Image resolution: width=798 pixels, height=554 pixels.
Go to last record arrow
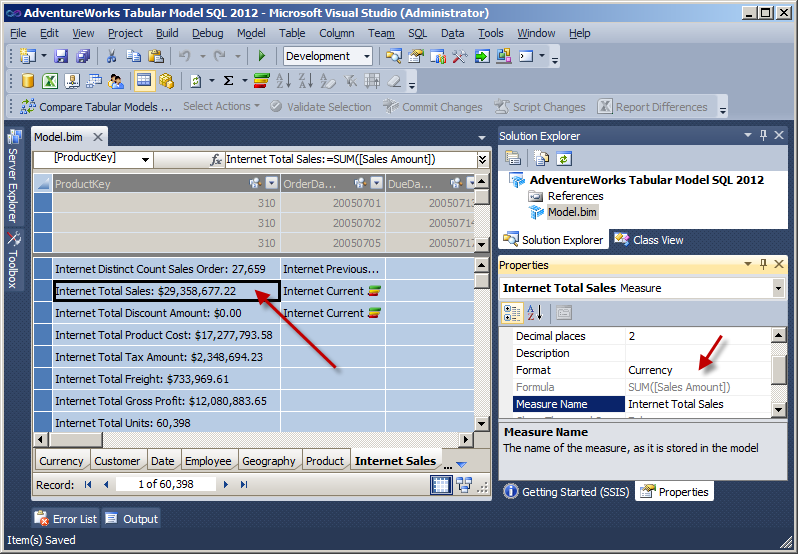244,485
